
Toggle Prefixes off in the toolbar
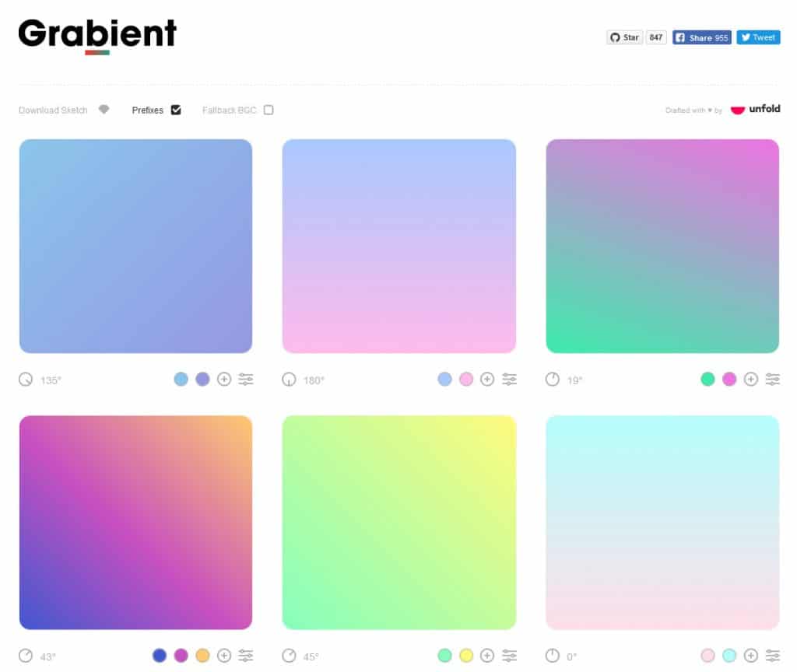(x=175, y=110)
